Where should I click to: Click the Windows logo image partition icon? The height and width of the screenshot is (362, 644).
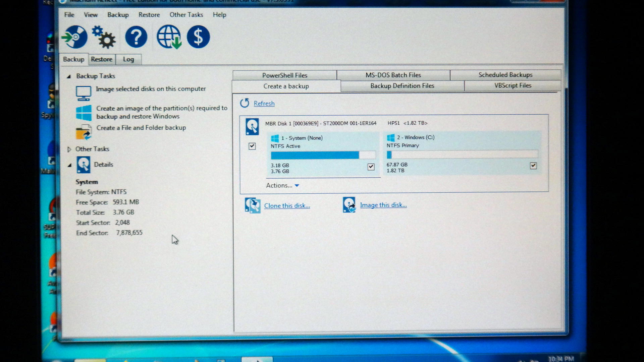(x=84, y=113)
